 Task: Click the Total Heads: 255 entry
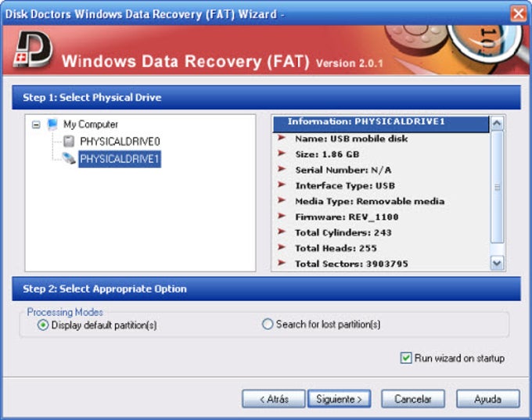[x=336, y=248]
